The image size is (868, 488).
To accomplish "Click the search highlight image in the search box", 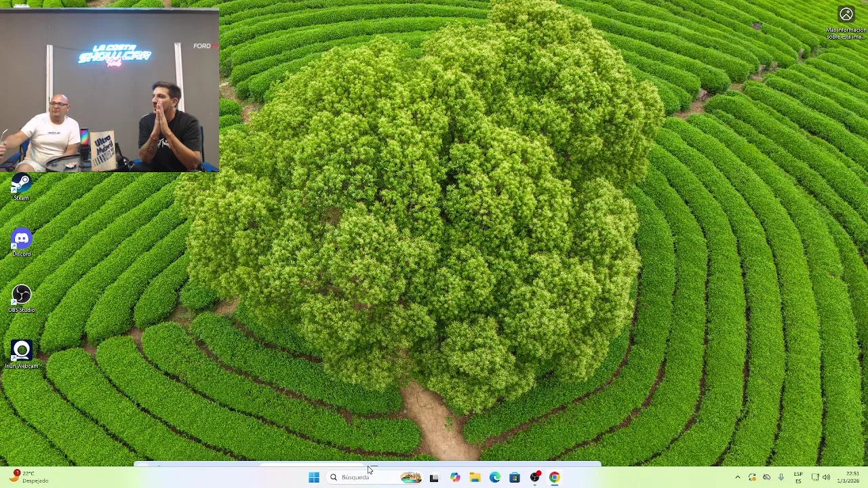I will pos(411,477).
